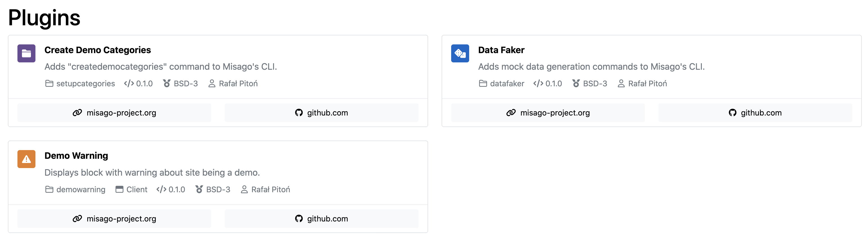Open github.com link for Create Demo Categories
The width and height of the screenshot is (868, 240).
[321, 113]
